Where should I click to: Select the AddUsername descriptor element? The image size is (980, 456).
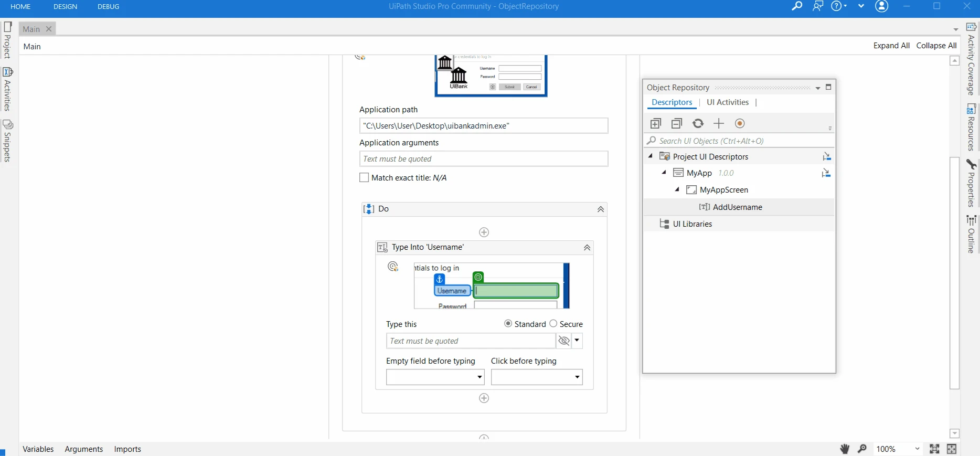(739, 207)
